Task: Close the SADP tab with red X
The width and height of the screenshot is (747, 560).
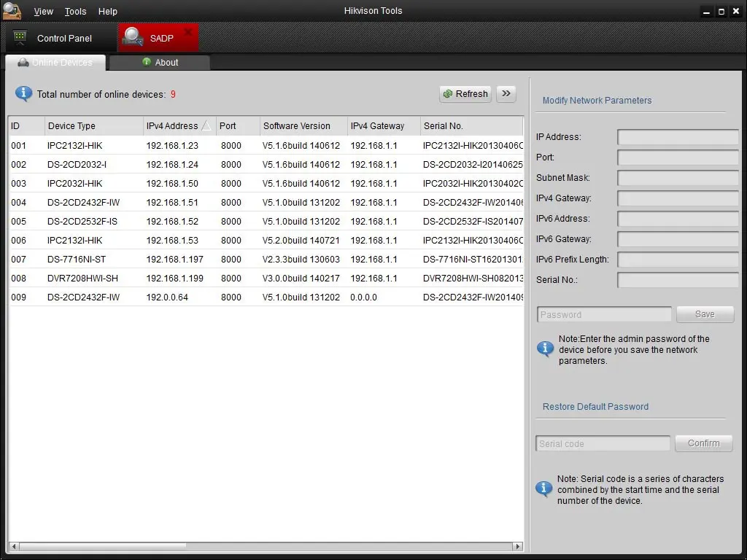Action: click(188, 32)
